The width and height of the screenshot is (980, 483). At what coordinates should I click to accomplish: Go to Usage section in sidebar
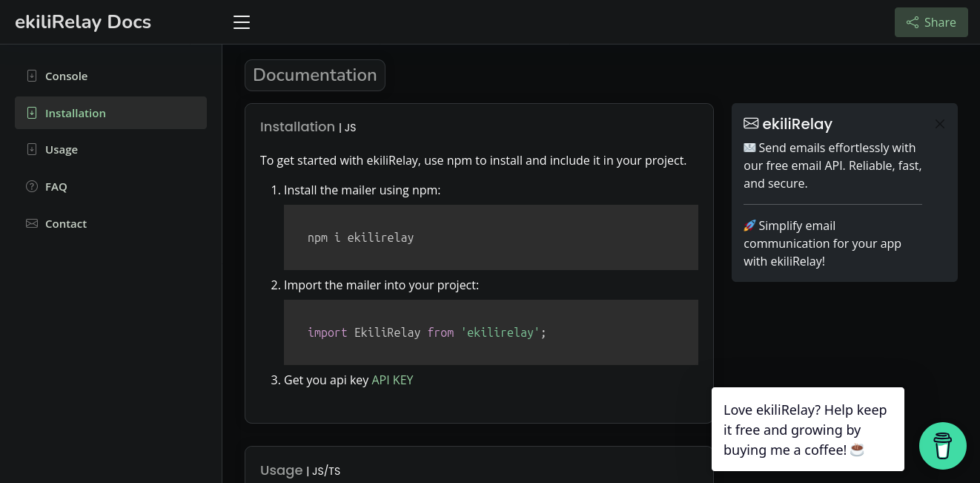click(61, 150)
